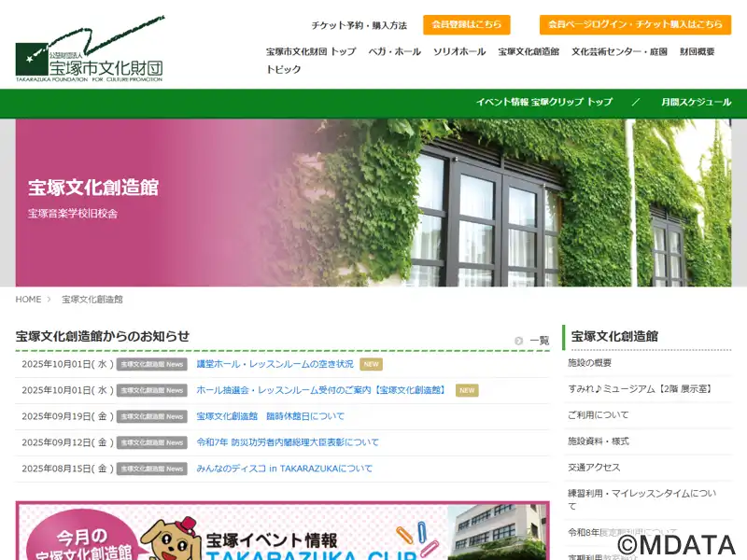Click News tag on 2025年08月15日 row
The image size is (747, 560).
[x=151, y=469]
